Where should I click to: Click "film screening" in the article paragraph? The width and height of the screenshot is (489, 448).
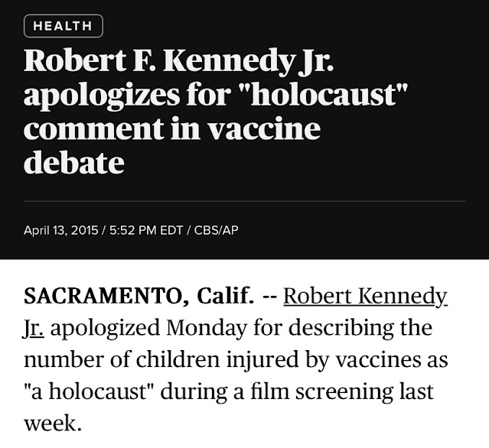point(321,392)
